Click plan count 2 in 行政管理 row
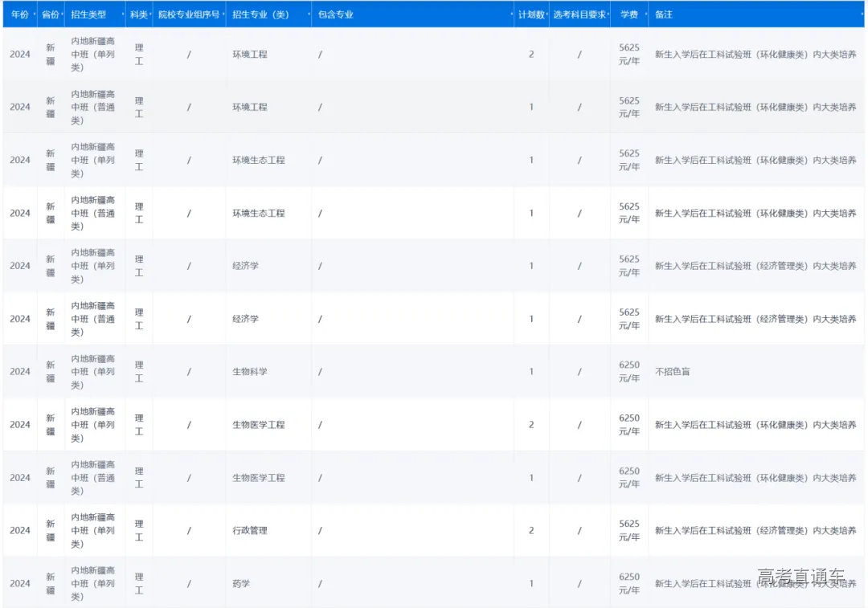This screenshot has width=868, height=608. coord(531,531)
